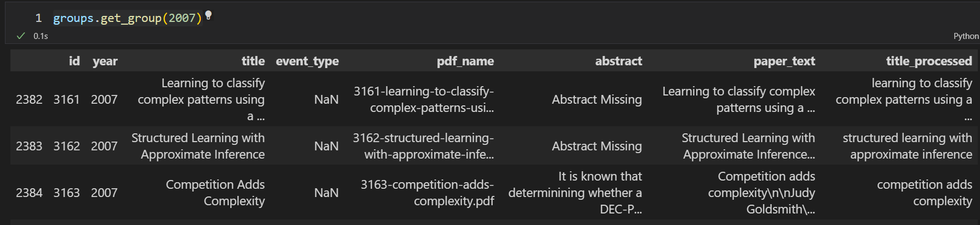Click the 'paper_text' column header
The height and width of the screenshot is (225, 980).
784,61
